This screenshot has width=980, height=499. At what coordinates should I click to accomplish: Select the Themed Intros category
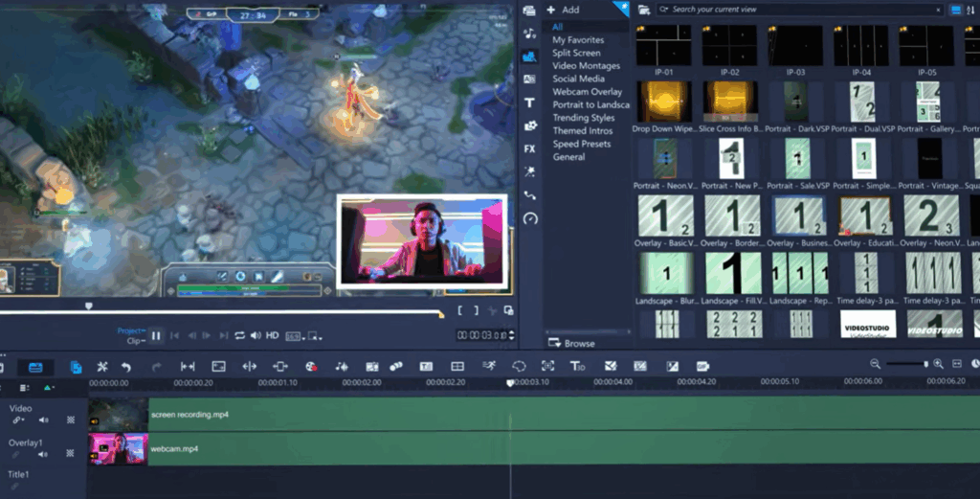pyautogui.click(x=583, y=130)
